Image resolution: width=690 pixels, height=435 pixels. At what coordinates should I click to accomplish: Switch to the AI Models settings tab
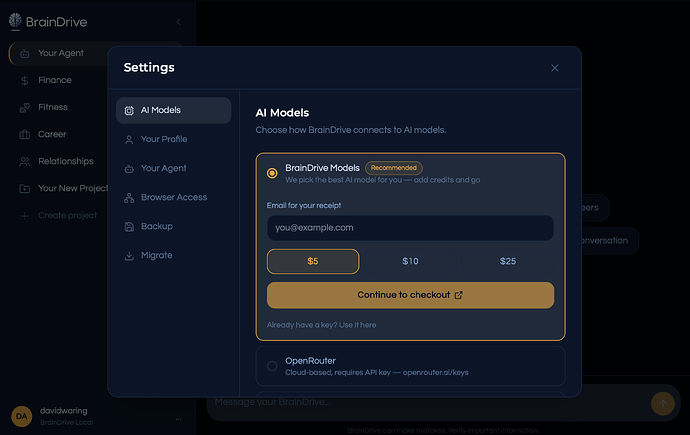tap(173, 110)
